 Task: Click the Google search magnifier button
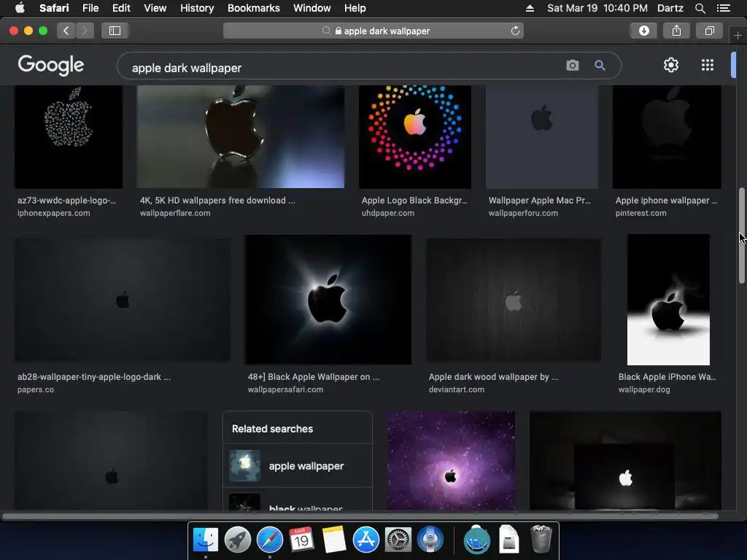(x=600, y=65)
